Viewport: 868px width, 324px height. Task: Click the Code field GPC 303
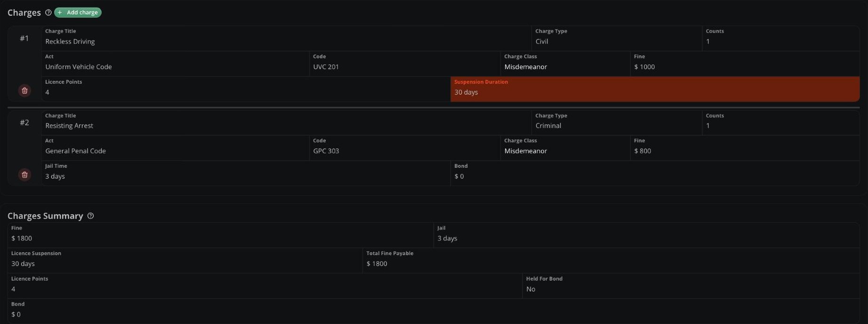coord(405,148)
